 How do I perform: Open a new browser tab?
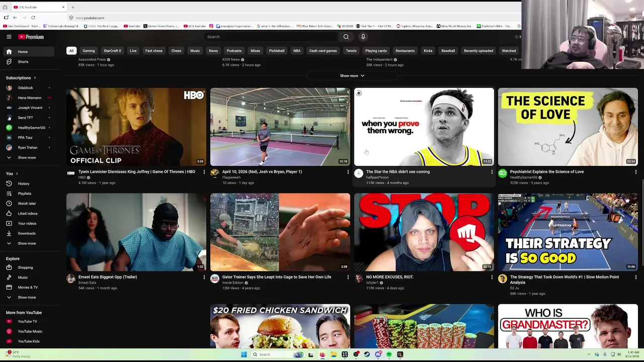pyautogui.click(x=72, y=7)
